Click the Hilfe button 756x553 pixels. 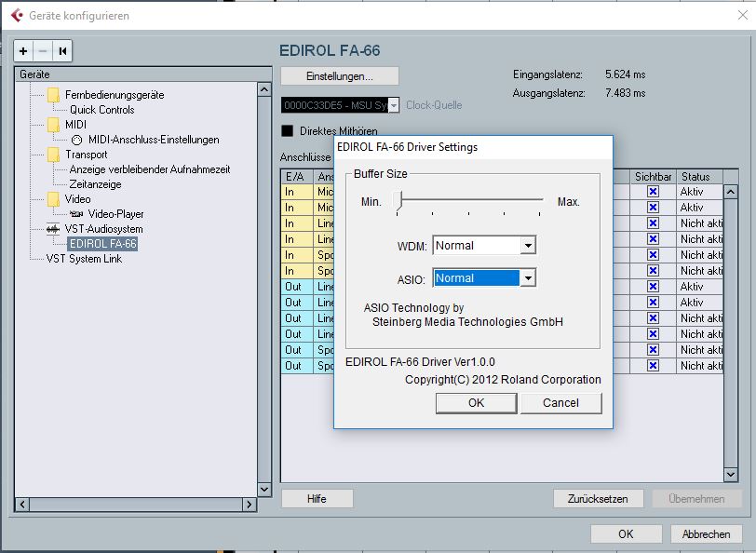click(x=317, y=498)
